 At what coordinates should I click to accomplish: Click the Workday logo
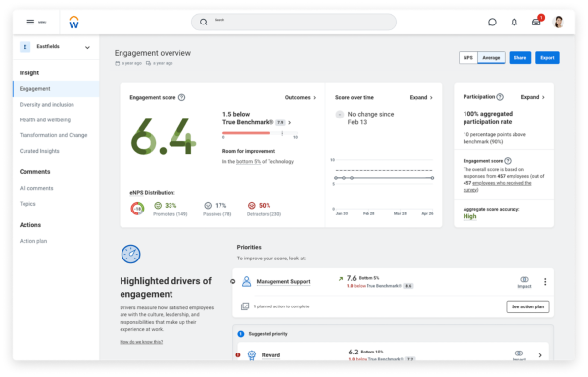pos(73,23)
